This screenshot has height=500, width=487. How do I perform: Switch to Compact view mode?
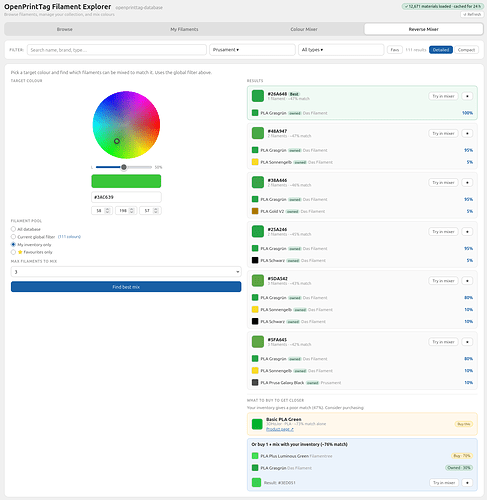click(x=466, y=50)
